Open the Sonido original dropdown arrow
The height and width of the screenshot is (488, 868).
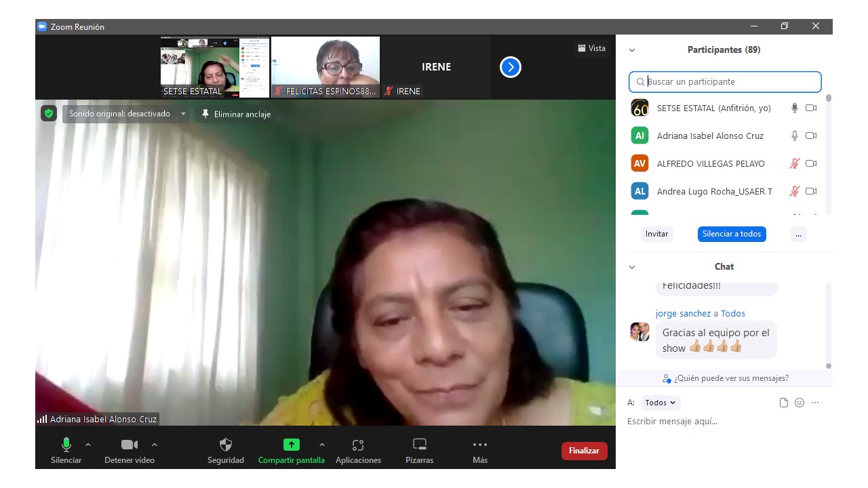tap(183, 114)
